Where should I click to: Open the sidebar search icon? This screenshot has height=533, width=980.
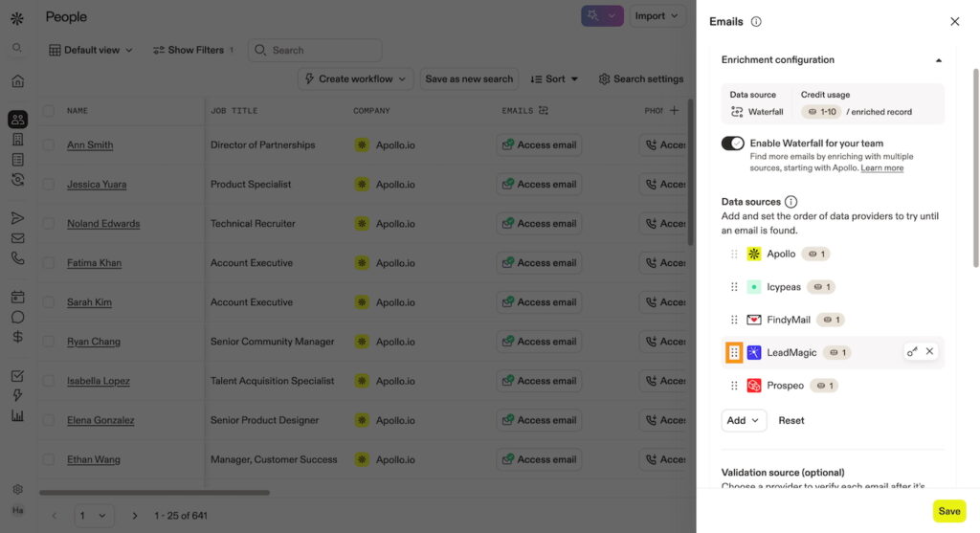(17, 48)
